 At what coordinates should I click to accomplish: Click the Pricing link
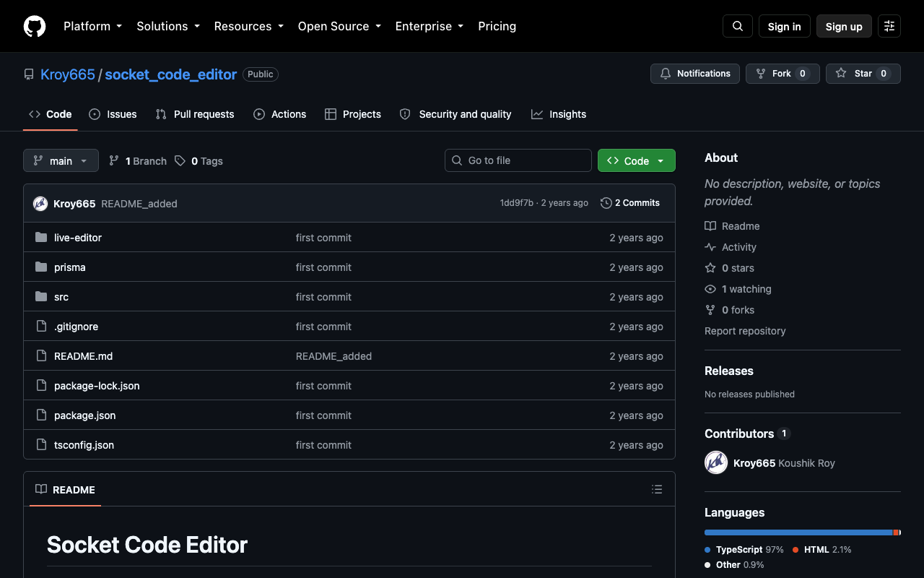[x=497, y=26]
